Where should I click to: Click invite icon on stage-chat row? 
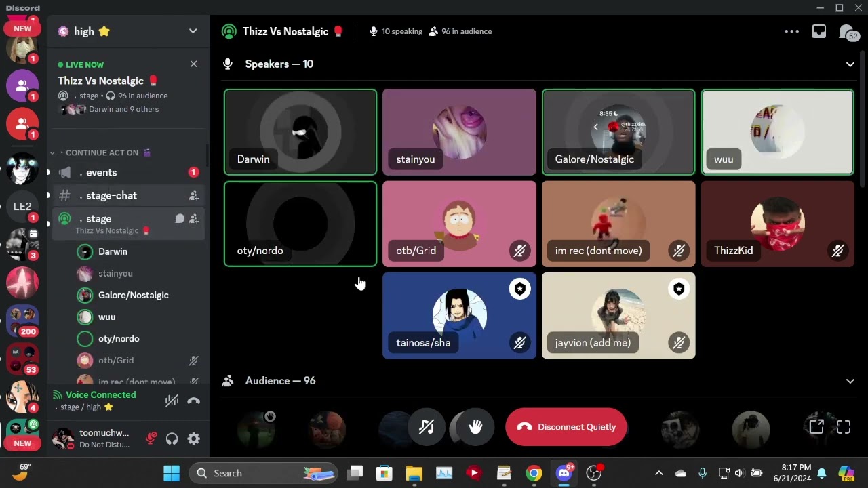(194, 196)
